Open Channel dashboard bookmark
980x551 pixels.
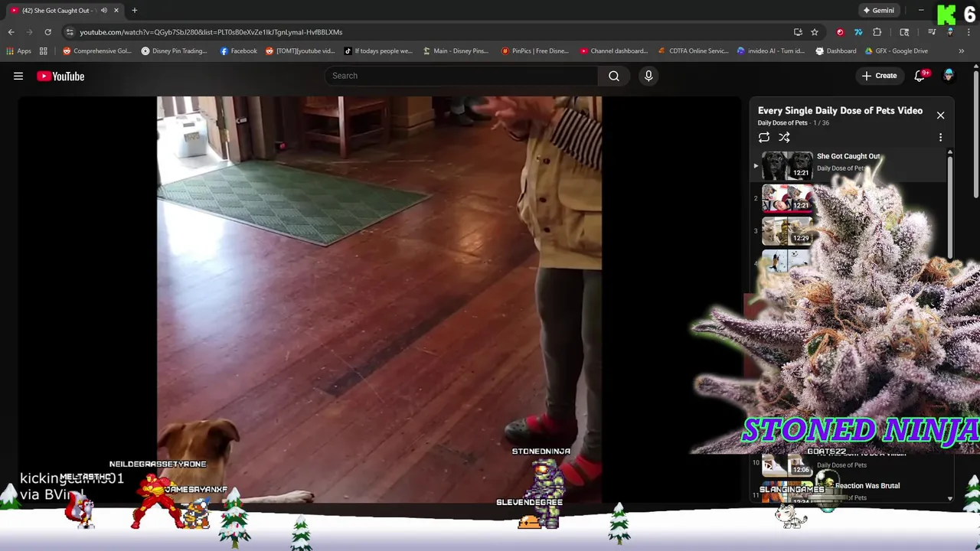(x=614, y=51)
